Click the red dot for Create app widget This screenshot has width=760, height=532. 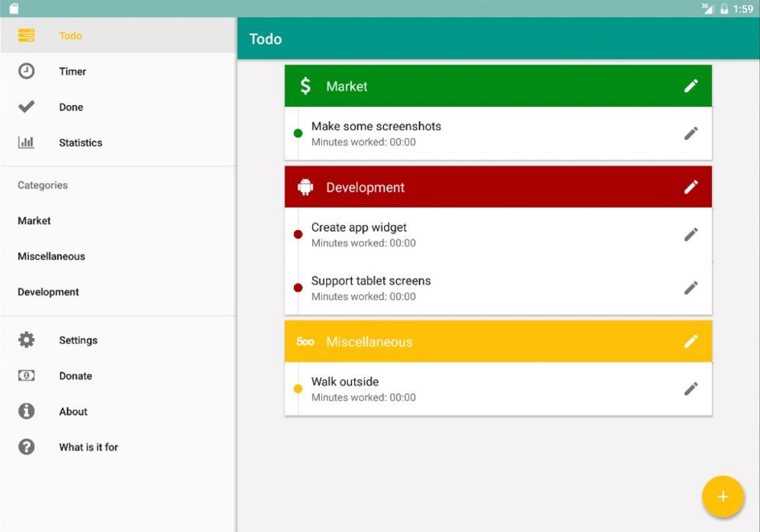coord(298,235)
